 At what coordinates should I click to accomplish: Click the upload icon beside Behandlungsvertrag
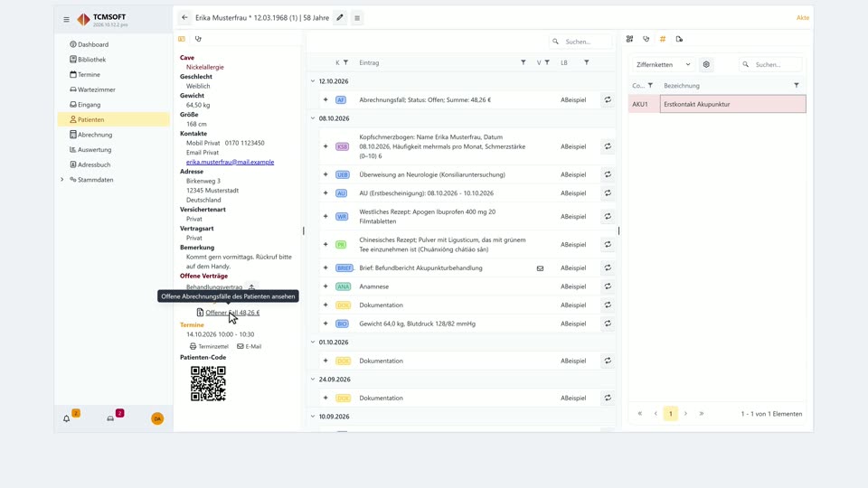point(251,287)
